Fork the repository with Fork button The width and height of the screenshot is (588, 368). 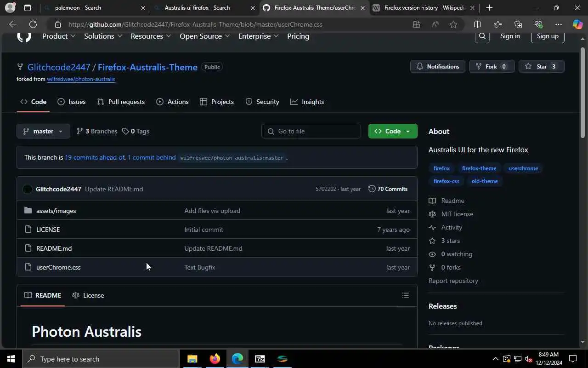click(x=492, y=66)
